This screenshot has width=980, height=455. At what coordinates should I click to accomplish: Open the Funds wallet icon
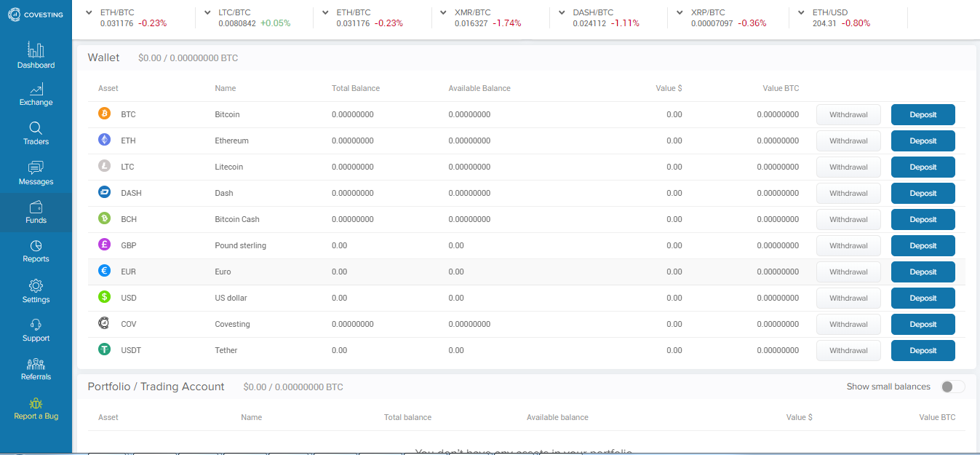tap(36, 207)
